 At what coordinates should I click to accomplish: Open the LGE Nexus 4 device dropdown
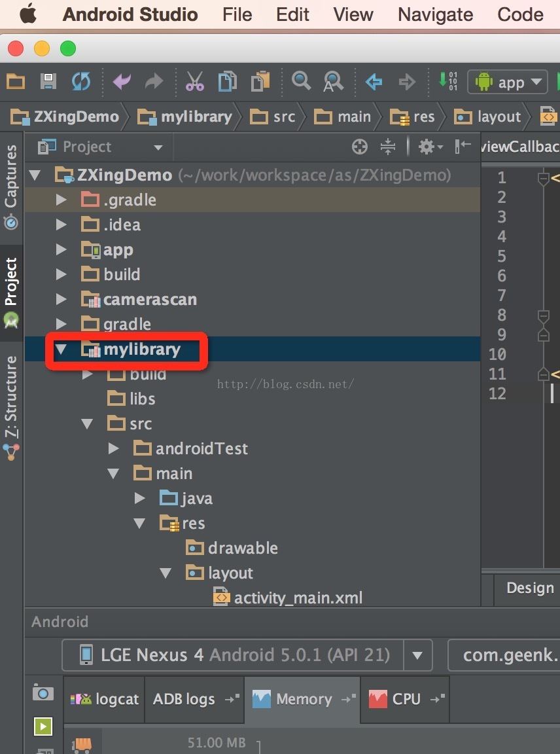pyautogui.click(x=247, y=655)
